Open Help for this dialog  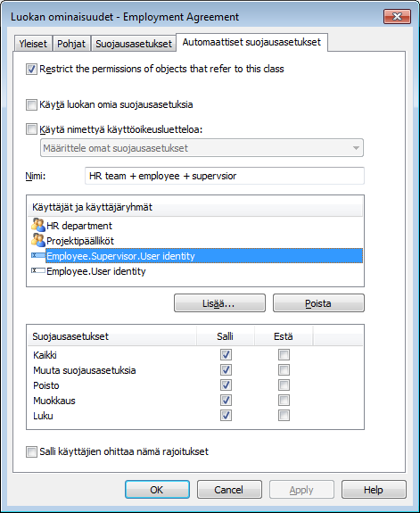(374, 490)
